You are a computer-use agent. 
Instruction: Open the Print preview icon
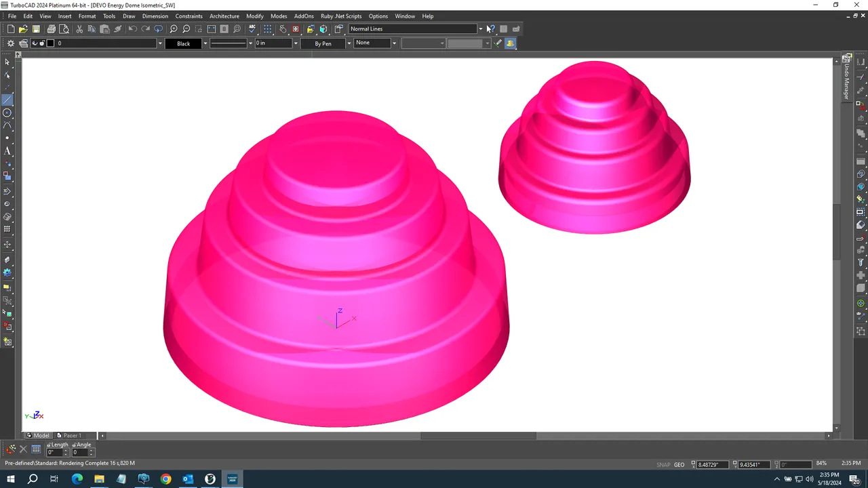[x=64, y=28]
